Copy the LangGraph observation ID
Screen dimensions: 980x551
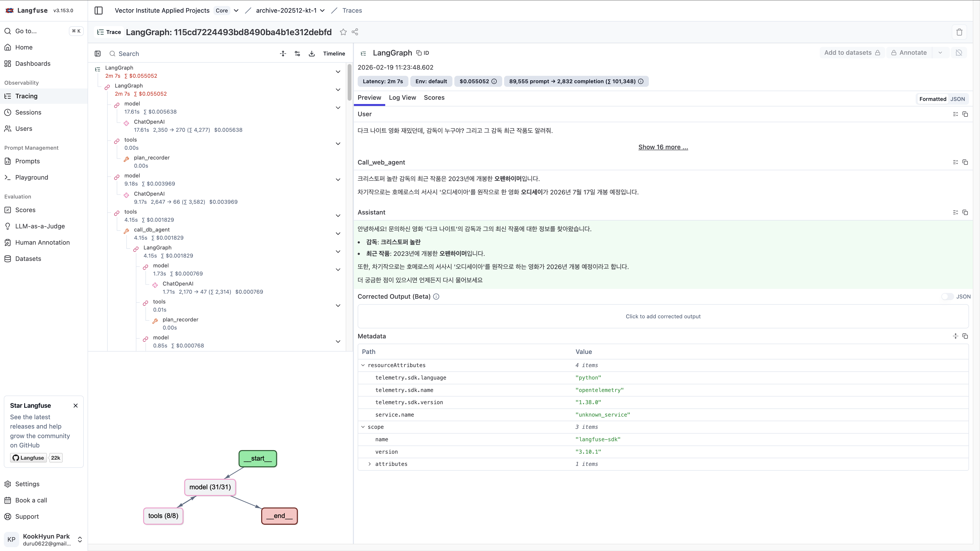pyautogui.click(x=423, y=53)
